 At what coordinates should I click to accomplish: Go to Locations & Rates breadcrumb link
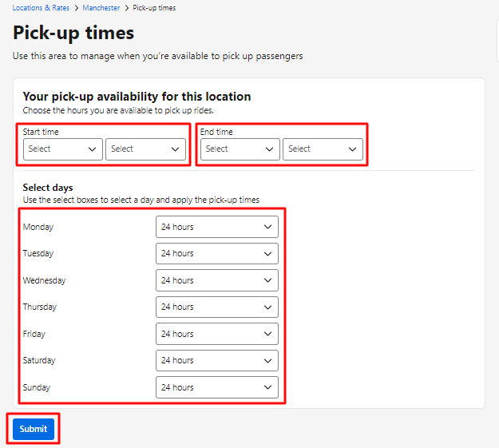pos(41,8)
